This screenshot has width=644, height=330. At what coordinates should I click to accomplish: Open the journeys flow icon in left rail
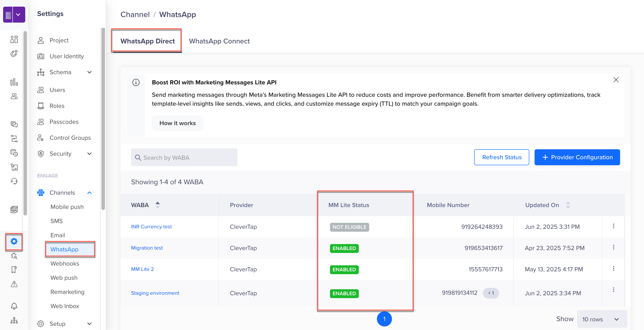click(x=14, y=138)
